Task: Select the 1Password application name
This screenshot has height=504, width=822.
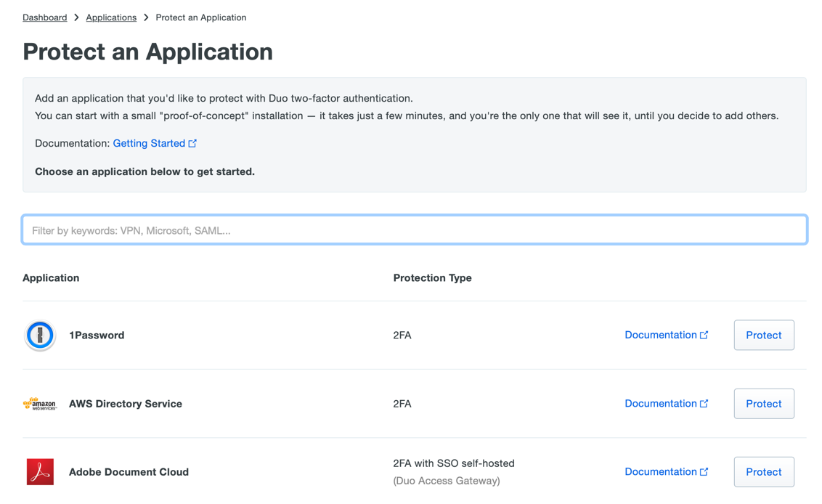Action: pos(97,336)
